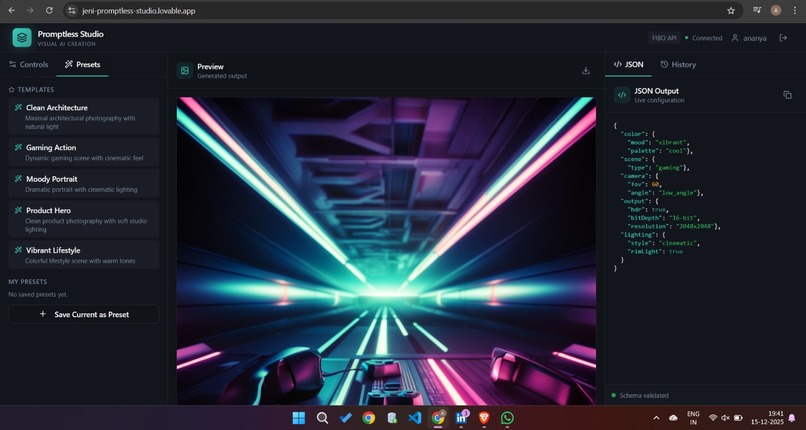The image size is (806, 430).
Task: Click the Preview panel image icon
Action: click(x=185, y=71)
